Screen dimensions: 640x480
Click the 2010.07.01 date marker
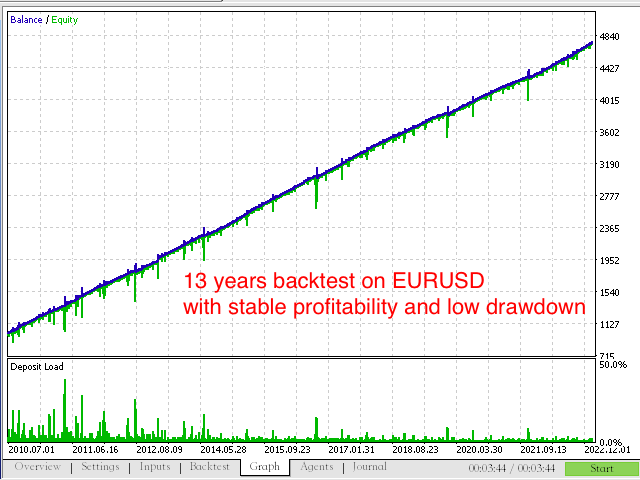tap(30, 451)
